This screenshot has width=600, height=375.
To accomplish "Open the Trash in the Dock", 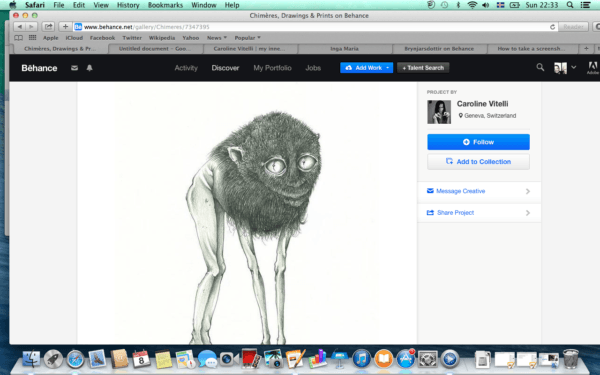I will [571, 359].
